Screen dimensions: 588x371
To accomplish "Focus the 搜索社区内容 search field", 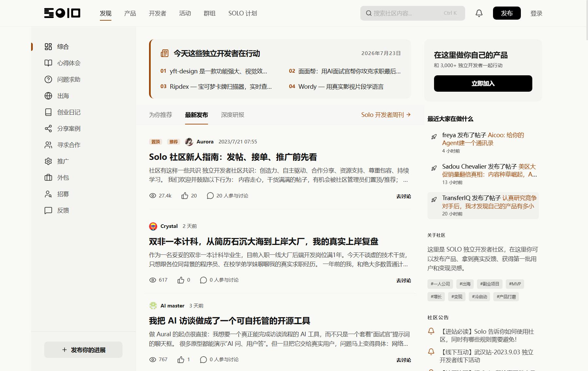I will point(413,13).
